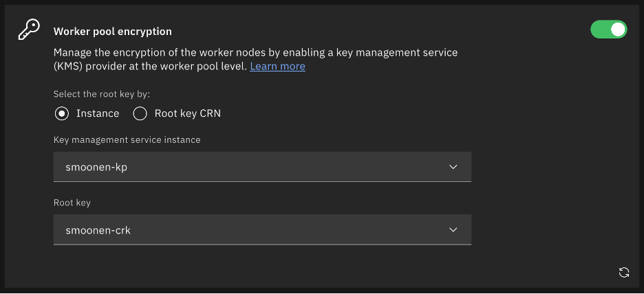Disable the Worker pool encryption toggle
644x294 pixels.
608,30
